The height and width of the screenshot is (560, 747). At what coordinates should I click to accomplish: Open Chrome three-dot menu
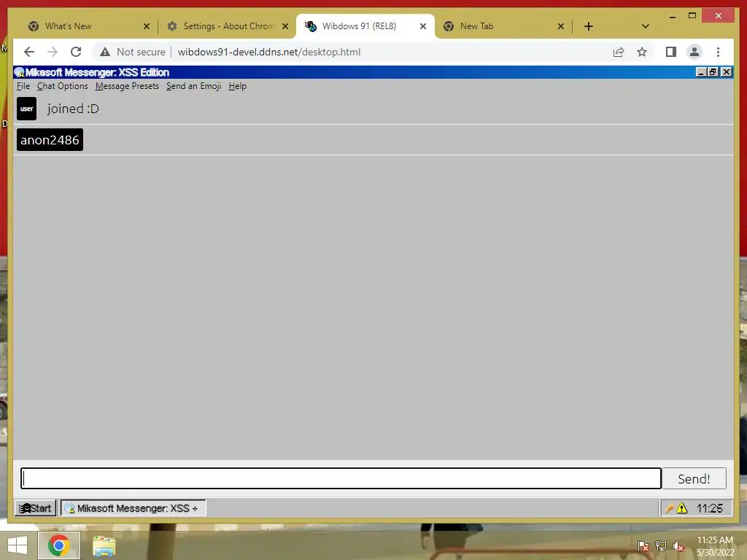tap(718, 52)
